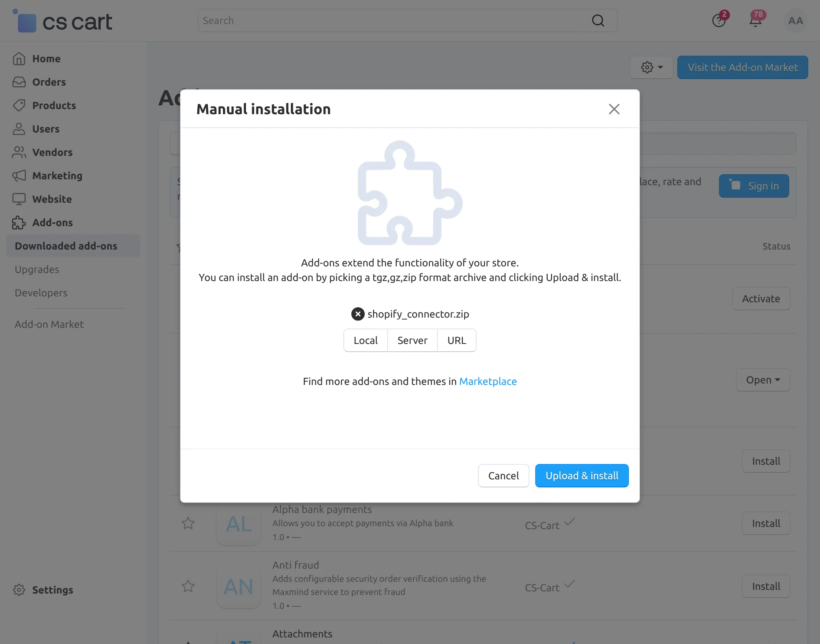Focus the top Search field
The height and width of the screenshot is (644, 820).
pyautogui.click(x=392, y=21)
